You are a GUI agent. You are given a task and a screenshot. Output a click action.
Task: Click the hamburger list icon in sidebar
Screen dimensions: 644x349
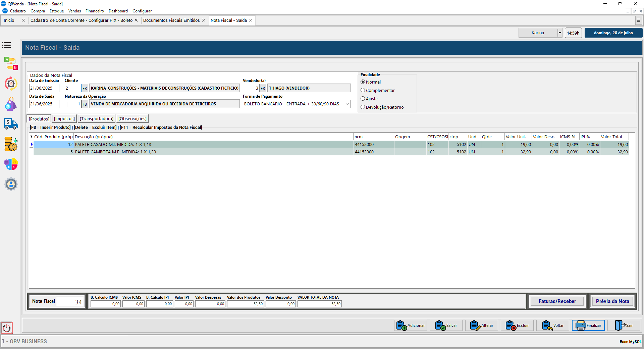(7, 45)
